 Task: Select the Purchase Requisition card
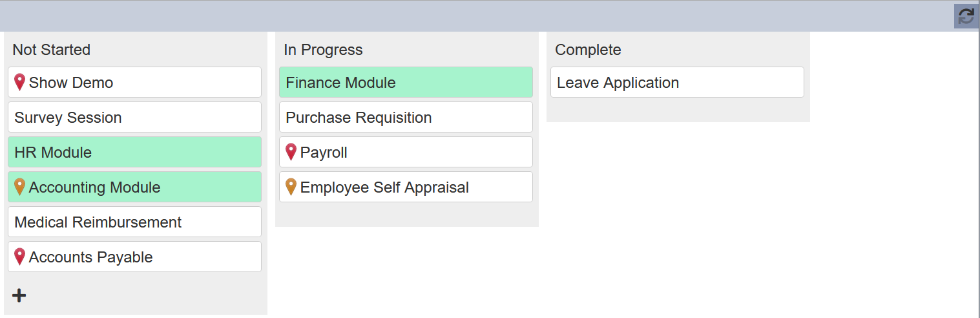406,117
